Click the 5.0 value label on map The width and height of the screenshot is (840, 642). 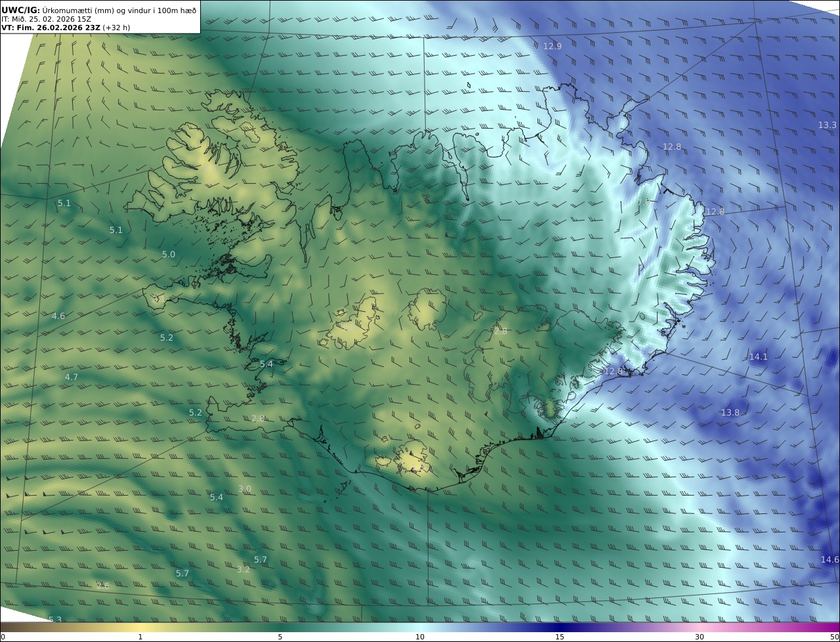click(169, 254)
